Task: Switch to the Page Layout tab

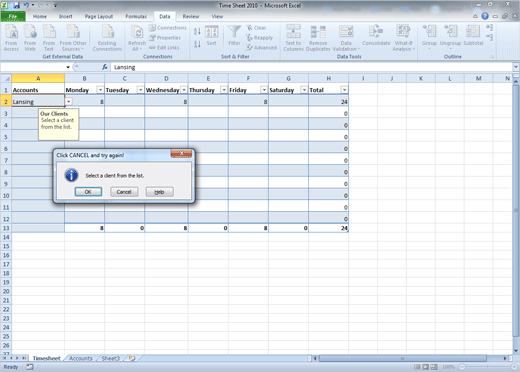Action: point(99,16)
